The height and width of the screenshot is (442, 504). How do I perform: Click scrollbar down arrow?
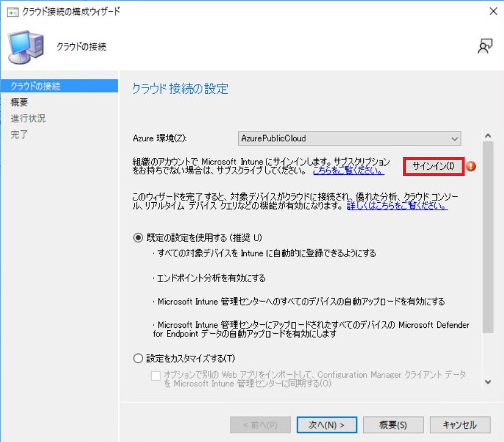tap(487, 382)
